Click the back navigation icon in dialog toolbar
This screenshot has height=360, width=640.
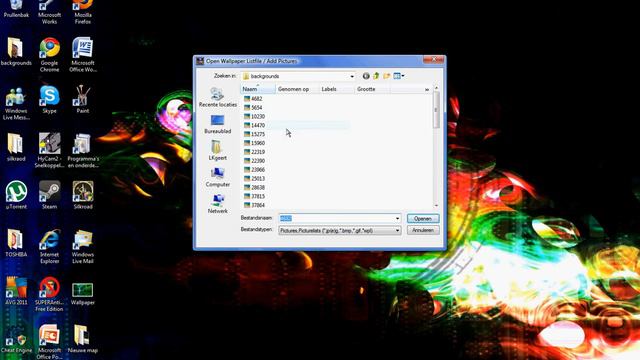(366, 76)
